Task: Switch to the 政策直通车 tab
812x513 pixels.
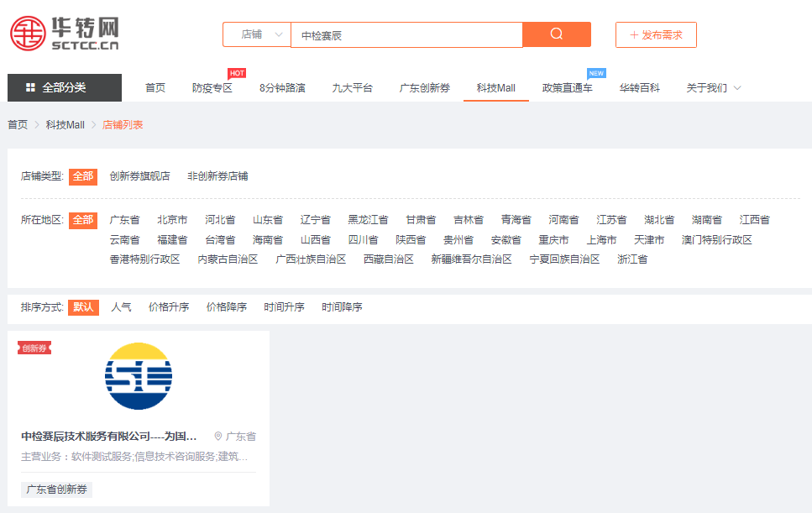Action: coord(567,88)
